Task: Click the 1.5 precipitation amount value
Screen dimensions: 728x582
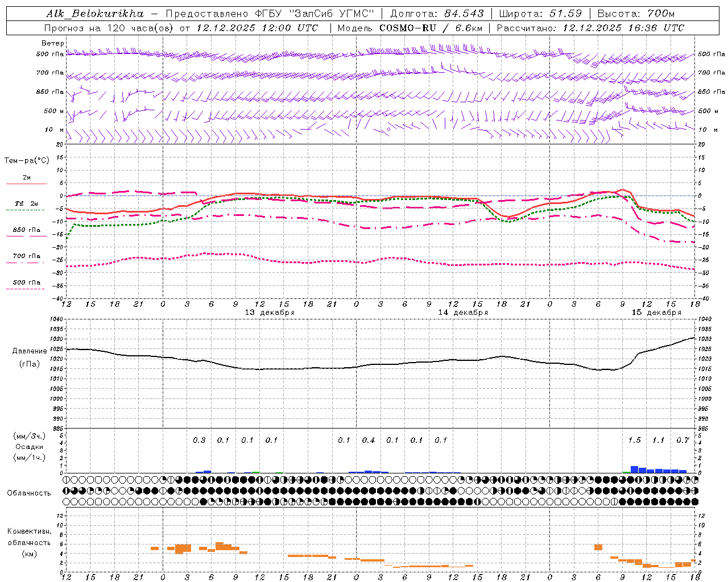Action: tap(634, 440)
